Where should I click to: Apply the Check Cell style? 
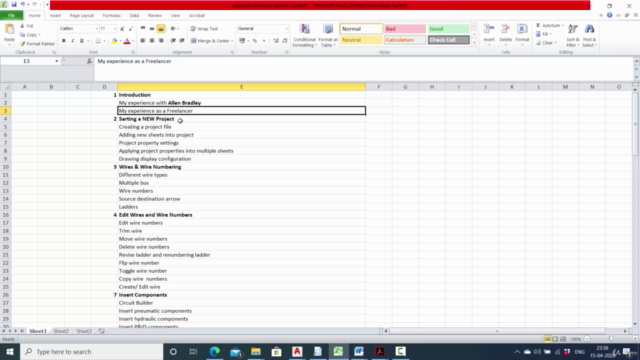(448, 40)
